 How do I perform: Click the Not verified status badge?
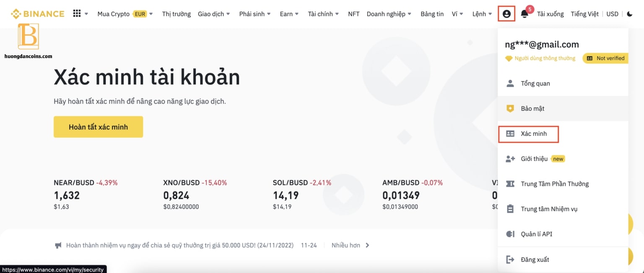[x=605, y=58]
